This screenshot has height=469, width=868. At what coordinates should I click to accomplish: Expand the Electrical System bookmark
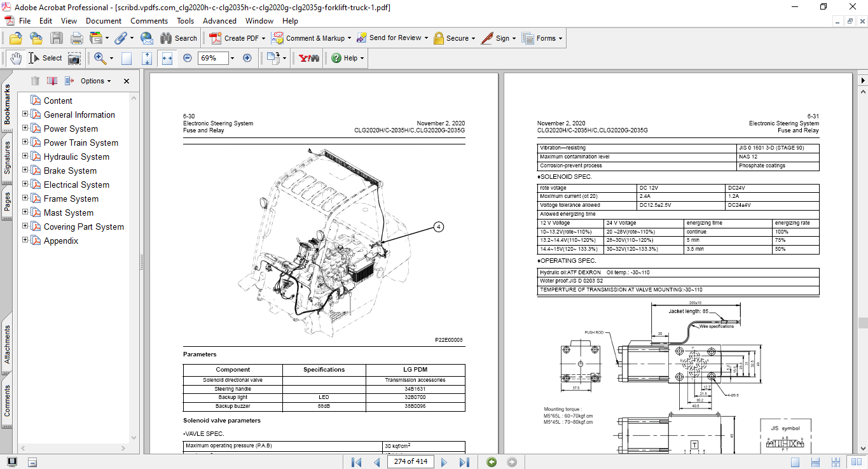tap(24, 185)
